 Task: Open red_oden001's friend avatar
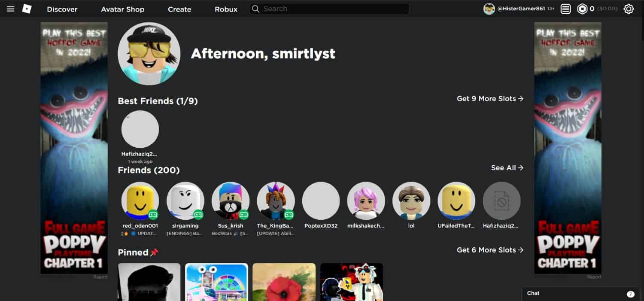[x=140, y=201]
